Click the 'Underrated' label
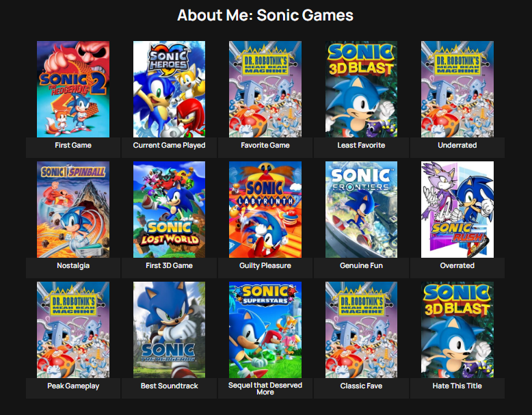 [x=457, y=145]
